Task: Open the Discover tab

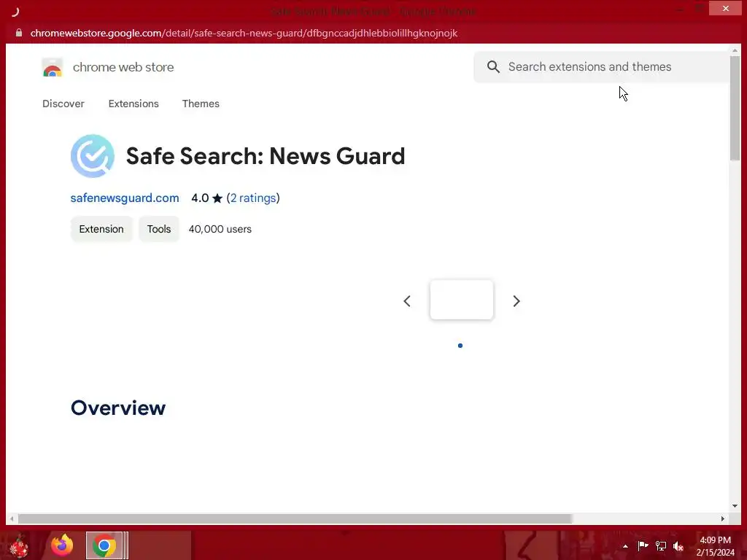Action: coord(63,104)
